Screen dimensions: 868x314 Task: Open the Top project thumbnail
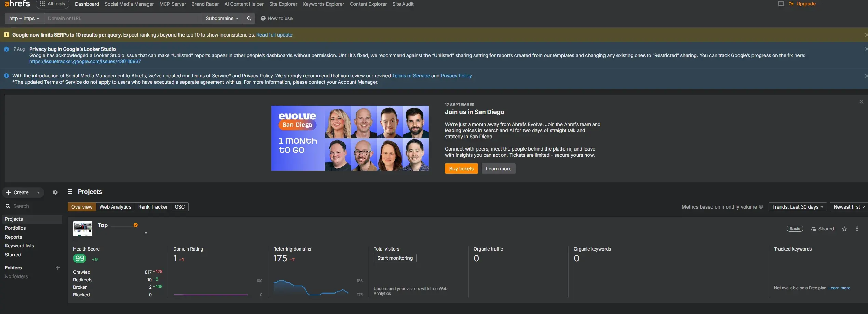[83, 229]
